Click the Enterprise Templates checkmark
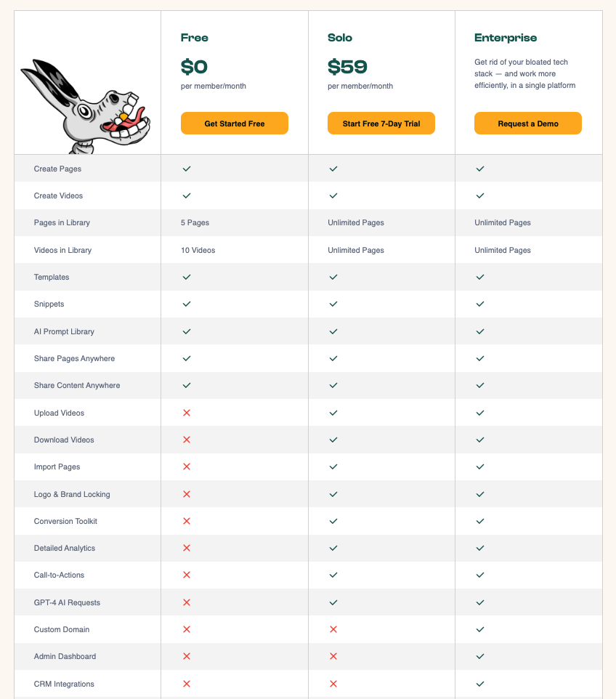Screen dimensions: 616x699 coord(480,277)
